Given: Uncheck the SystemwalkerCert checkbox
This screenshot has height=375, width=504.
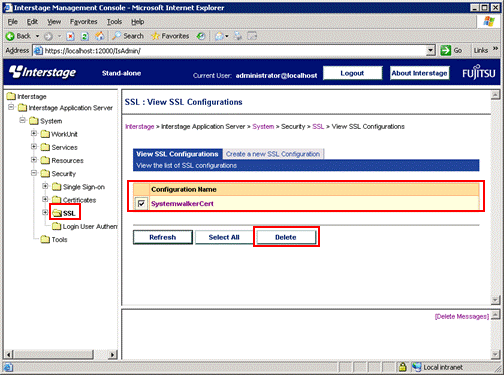Looking at the screenshot, I should click(141, 203).
